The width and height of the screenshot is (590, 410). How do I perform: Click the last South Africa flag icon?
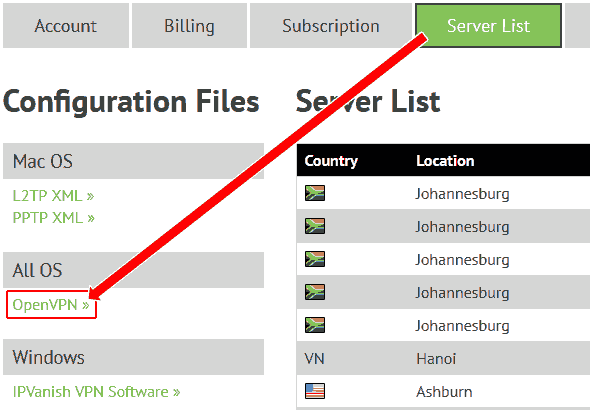[x=315, y=325]
